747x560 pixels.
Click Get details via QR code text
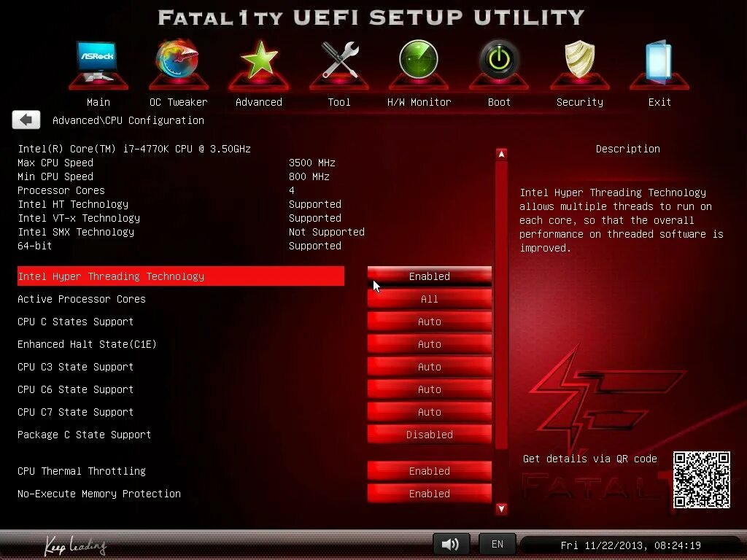589,459
